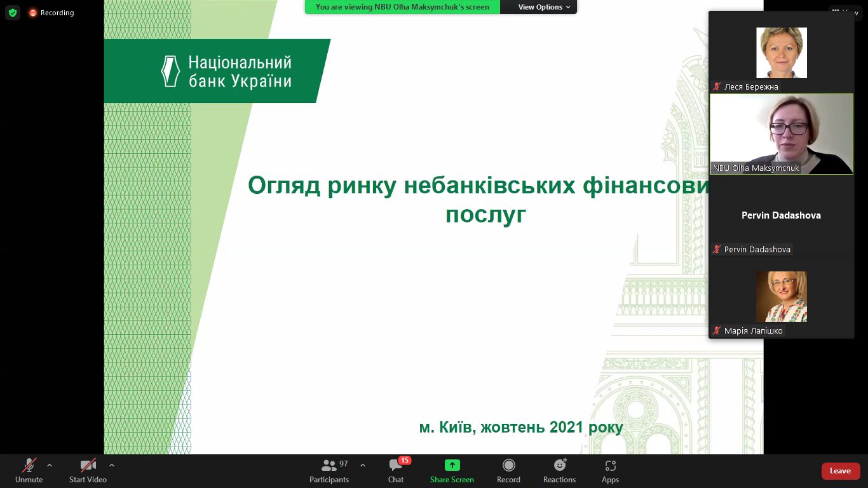Click the green Share Screen icon
The image size is (868, 488).
click(452, 465)
